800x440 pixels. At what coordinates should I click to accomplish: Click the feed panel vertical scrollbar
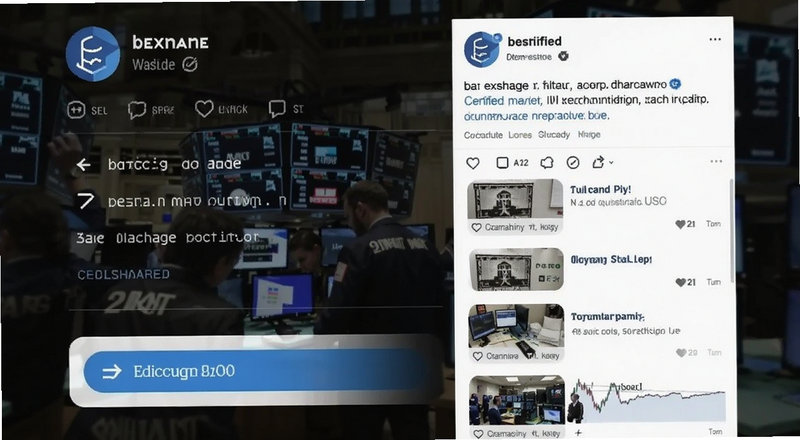coord(733,230)
